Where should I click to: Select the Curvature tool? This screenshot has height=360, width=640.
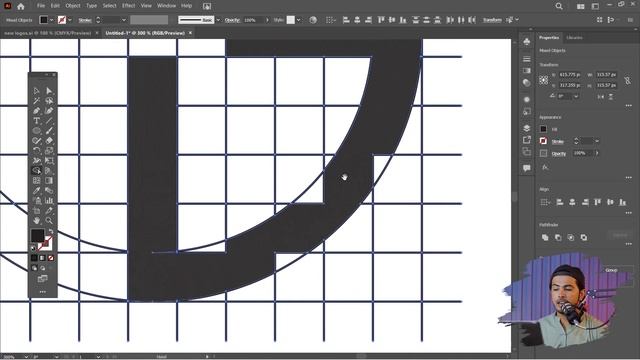tap(49, 111)
